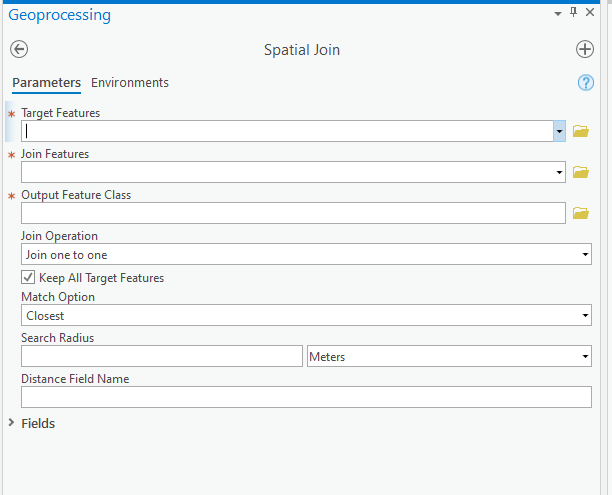This screenshot has width=612, height=495.
Task: Click the plus add icon beside Spatial Join
Action: point(585,49)
